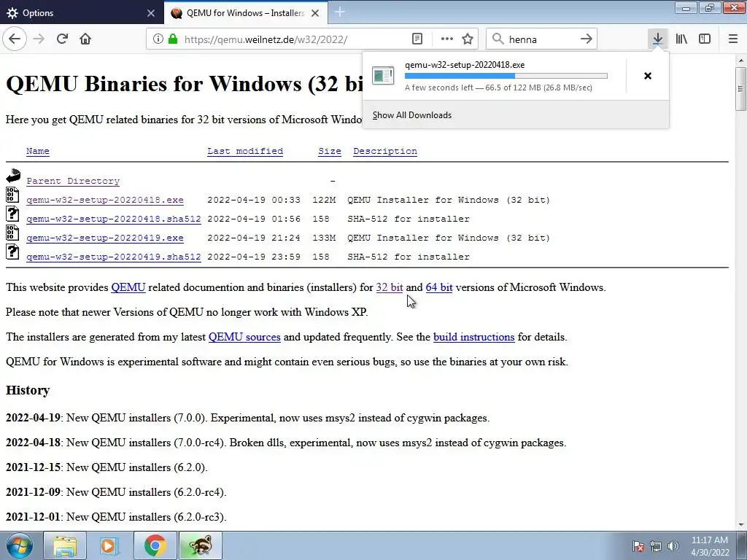Image resolution: width=747 pixels, height=560 pixels.
Task: Click the Action Center flag tray icon
Action: (x=638, y=546)
